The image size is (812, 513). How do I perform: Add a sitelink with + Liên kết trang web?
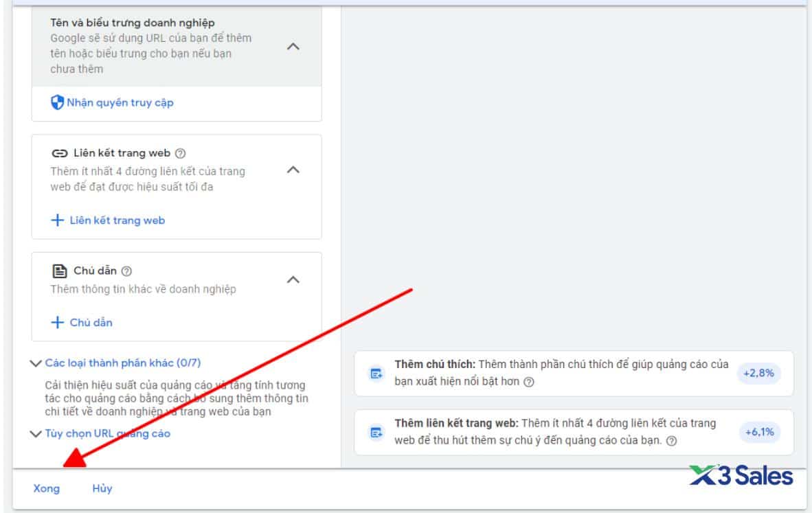point(108,220)
